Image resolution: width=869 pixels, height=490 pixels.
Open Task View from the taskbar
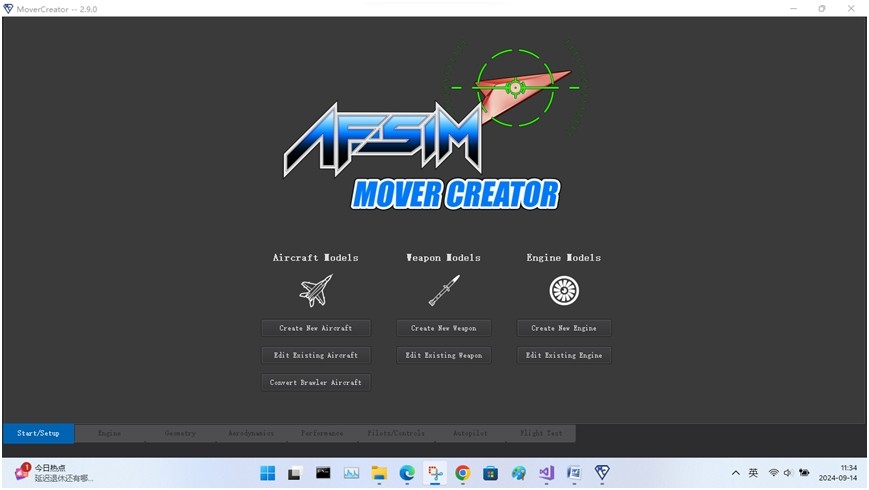294,473
